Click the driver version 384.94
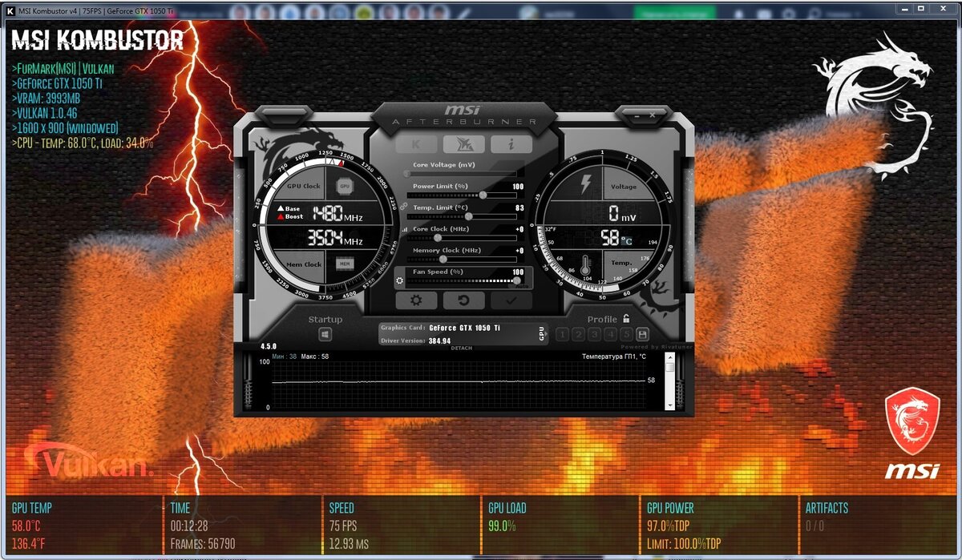The image size is (962, 560). tap(439, 340)
